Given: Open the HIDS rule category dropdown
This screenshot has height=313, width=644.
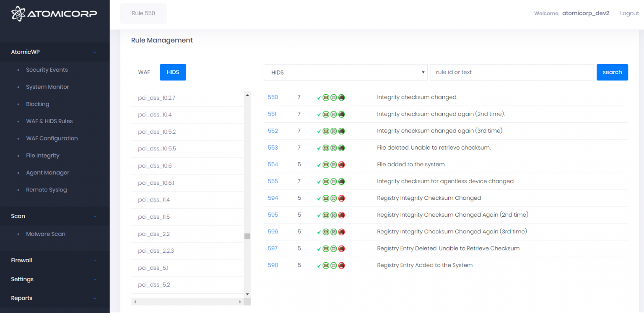Looking at the screenshot, I should 345,72.
